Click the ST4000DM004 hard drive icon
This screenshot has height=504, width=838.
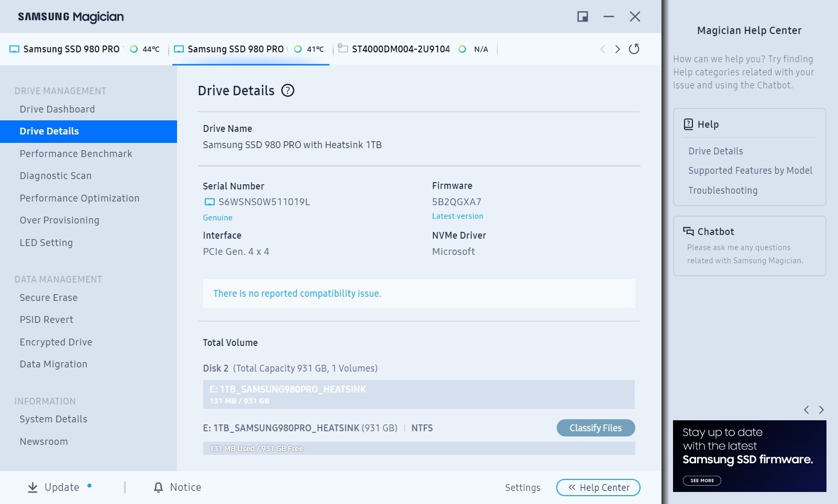coord(343,48)
